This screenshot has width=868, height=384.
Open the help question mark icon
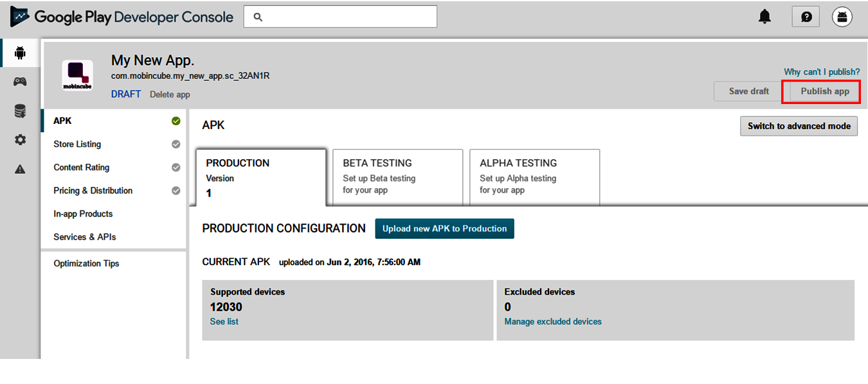point(806,17)
